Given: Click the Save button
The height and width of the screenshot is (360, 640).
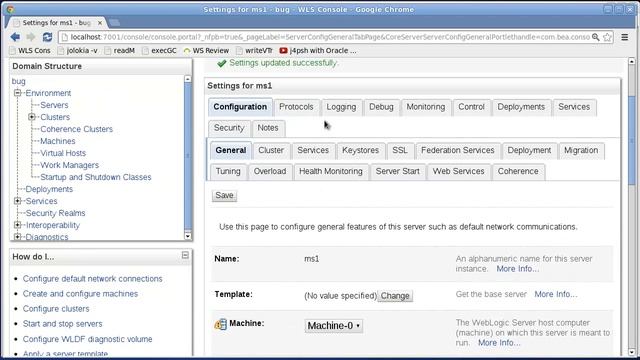Looking at the screenshot, I should pos(224,196).
